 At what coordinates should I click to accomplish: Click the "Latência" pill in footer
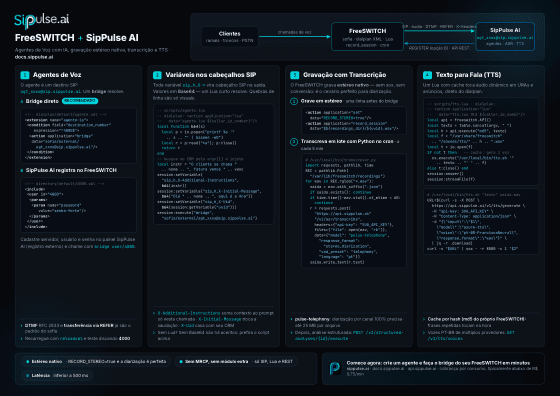click(x=57, y=376)
